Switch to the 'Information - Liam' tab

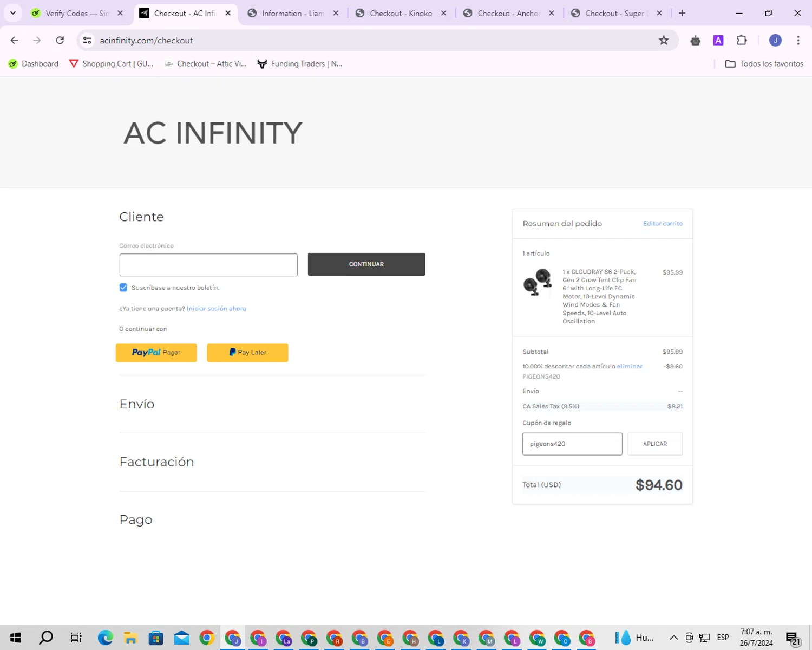pyautogui.click(x=293, y=13)
